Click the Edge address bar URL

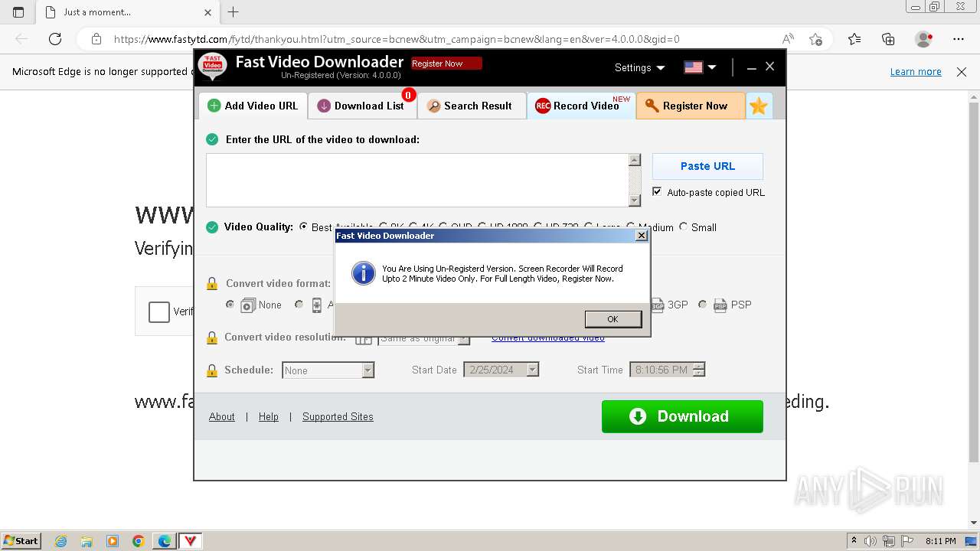[x=397, y=39]
